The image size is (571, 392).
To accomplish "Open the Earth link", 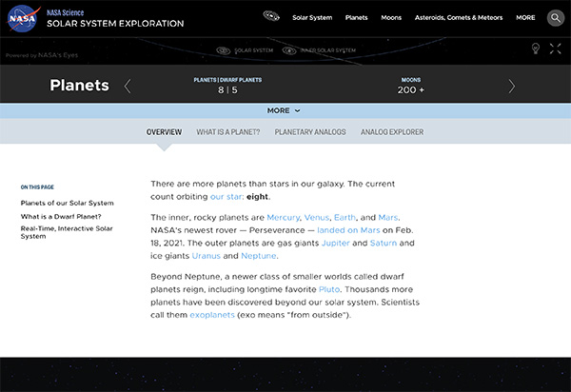I will (x=345, y=217).
